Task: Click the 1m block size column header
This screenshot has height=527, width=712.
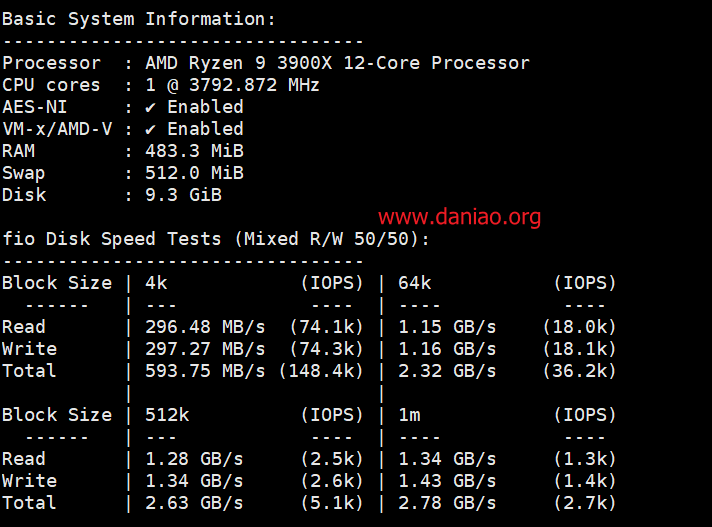Action: (409, 415)
